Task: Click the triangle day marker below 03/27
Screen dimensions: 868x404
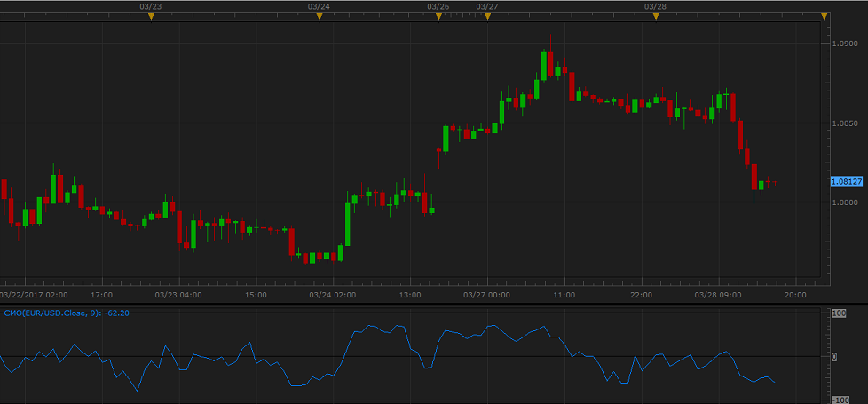Action: [x=487, y=17]
